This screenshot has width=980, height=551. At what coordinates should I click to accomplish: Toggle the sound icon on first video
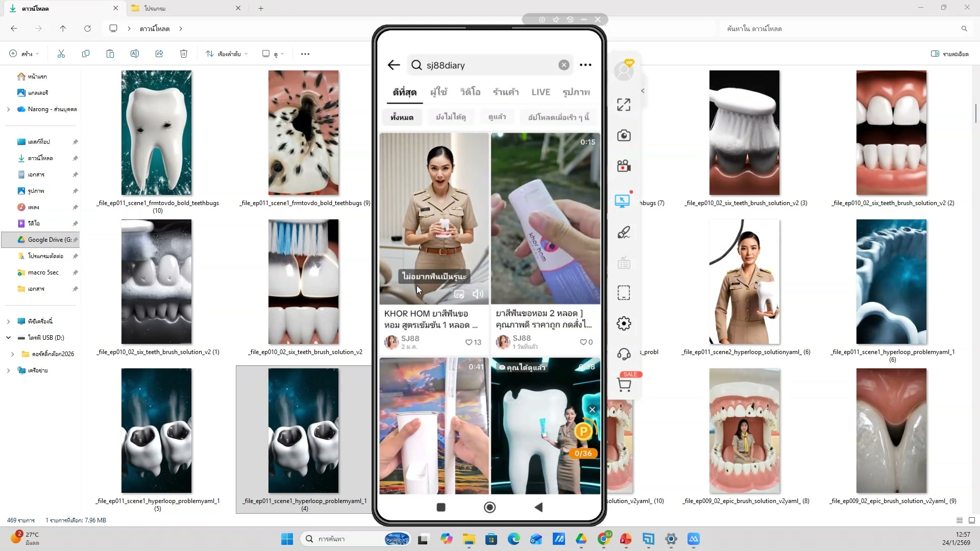click(x=478, y=294)
